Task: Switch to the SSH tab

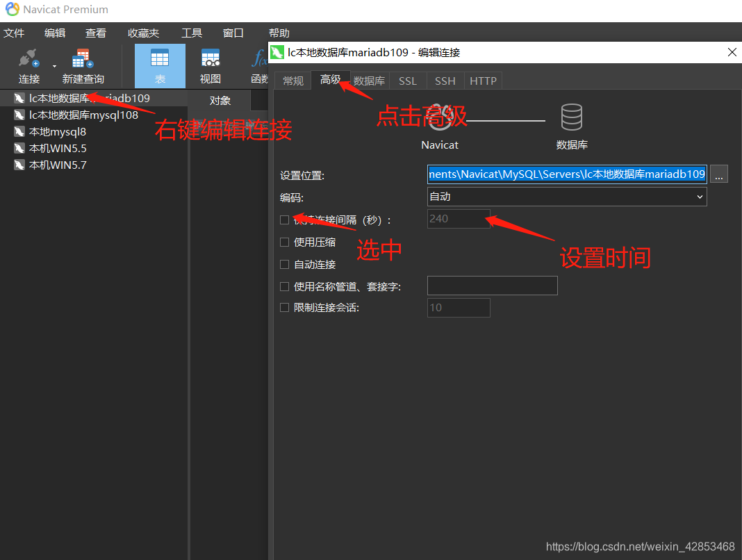Action: tap(445, 81)
